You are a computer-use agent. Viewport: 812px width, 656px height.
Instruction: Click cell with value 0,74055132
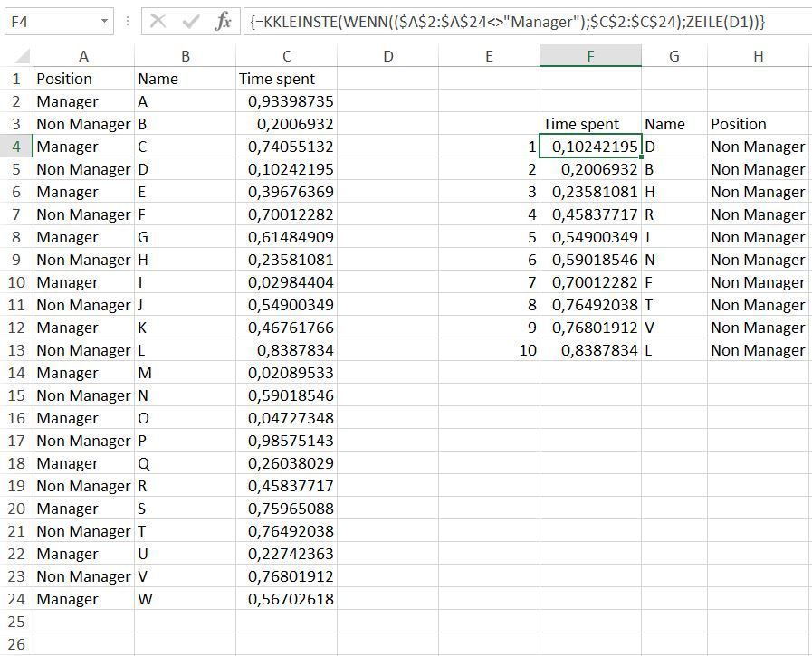(286, 147)
